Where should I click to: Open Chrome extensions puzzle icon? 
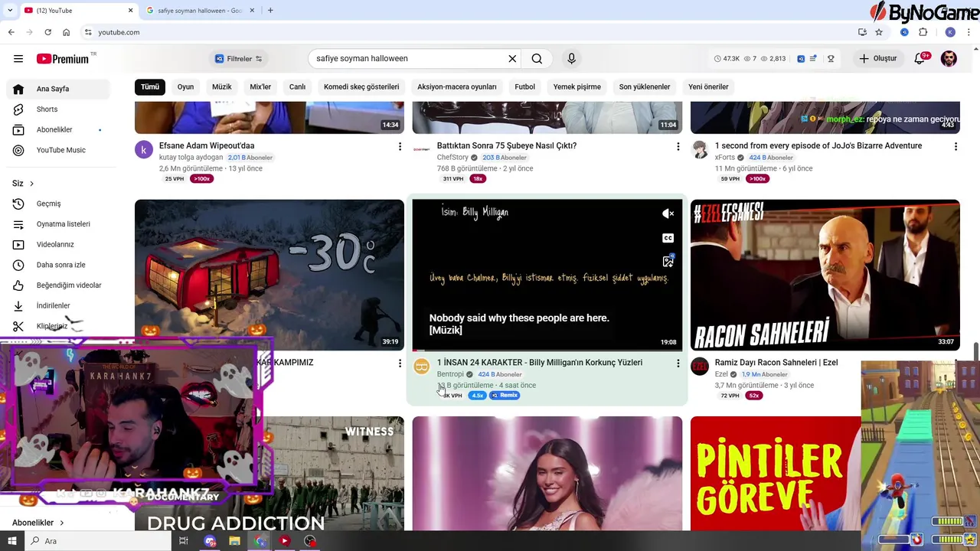[923, 32]
